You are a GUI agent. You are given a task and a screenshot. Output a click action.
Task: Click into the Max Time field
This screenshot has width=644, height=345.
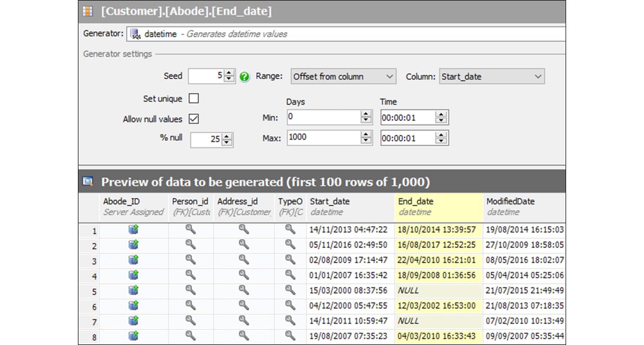[x=408, y=138]
